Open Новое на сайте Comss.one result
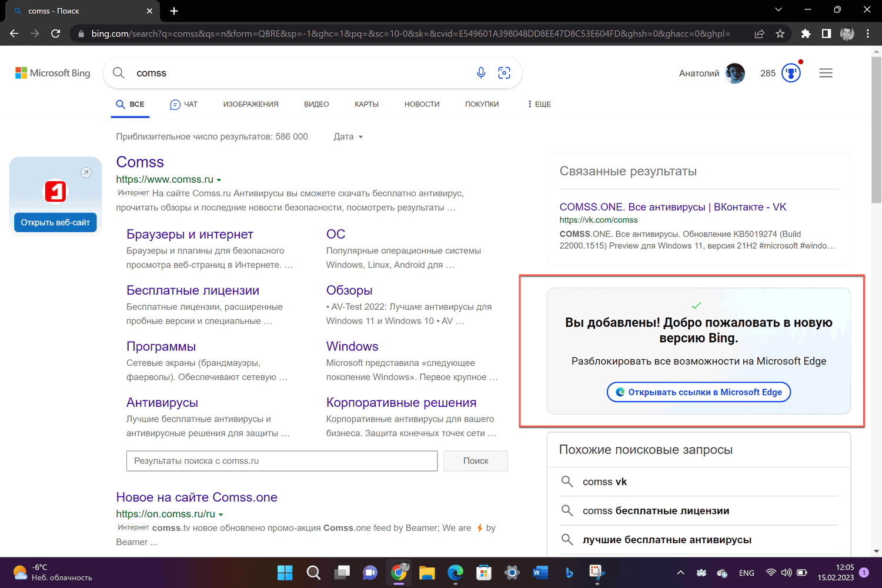 pos(196,497)
